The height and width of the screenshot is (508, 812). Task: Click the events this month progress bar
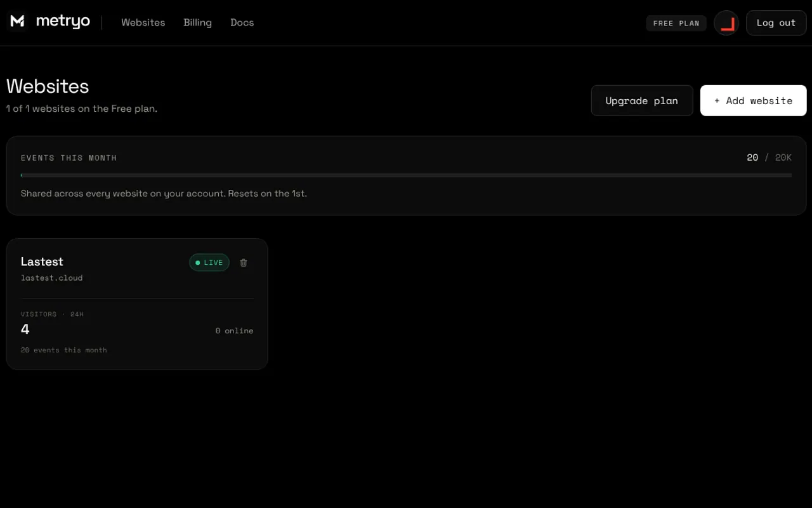tap(406, 175)
